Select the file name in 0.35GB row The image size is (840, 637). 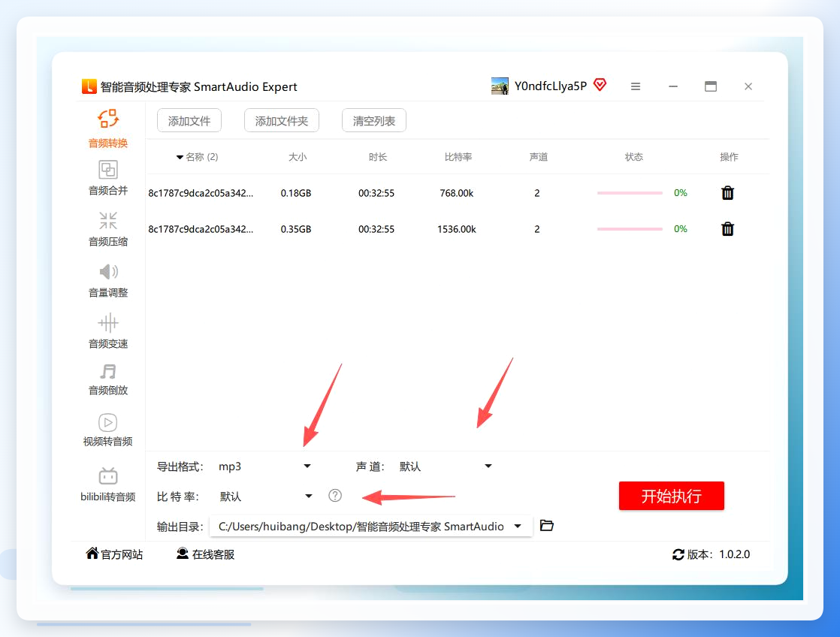[201, 229]
